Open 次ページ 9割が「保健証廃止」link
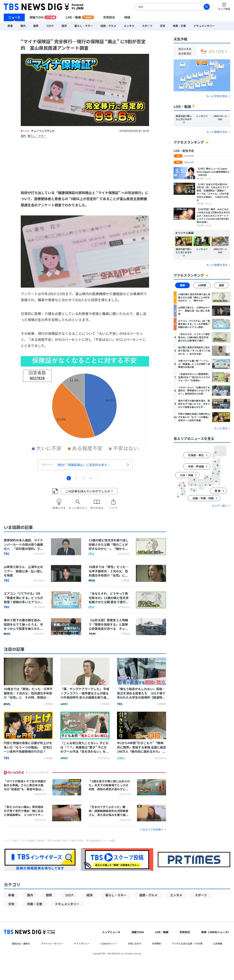234x980 pixels. (x=85, y=464)
